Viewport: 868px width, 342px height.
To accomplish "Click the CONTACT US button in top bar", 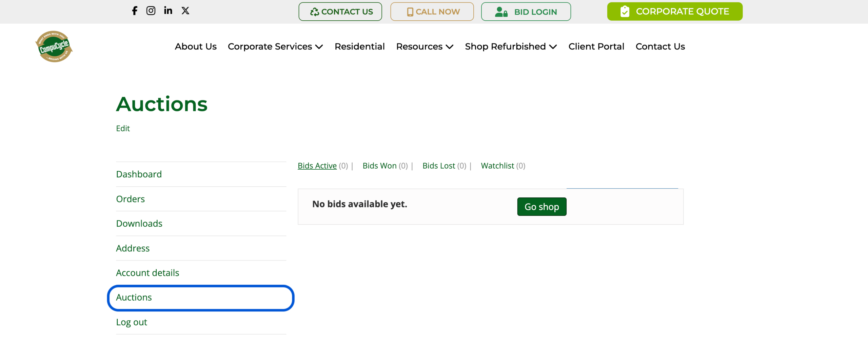I will pos(340,12).
